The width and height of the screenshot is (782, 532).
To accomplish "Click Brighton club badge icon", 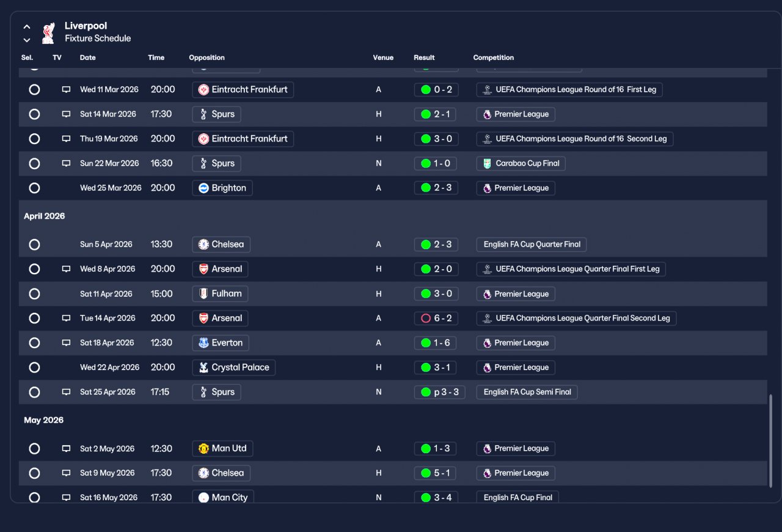I will (x=203, y=188).
